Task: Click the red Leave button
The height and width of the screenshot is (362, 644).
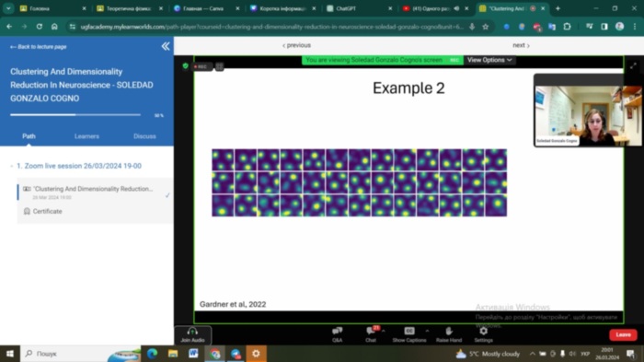Action: [623, 335]
